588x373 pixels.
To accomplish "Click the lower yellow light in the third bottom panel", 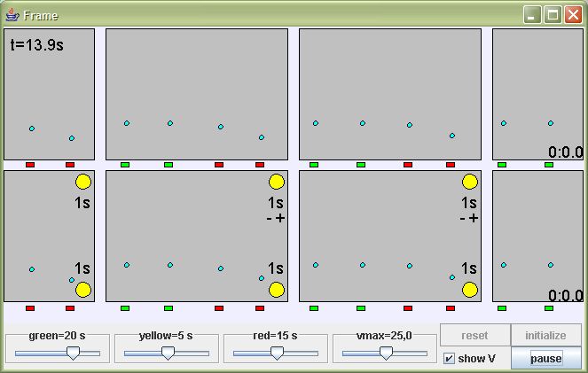I will (x=470, y=290).
